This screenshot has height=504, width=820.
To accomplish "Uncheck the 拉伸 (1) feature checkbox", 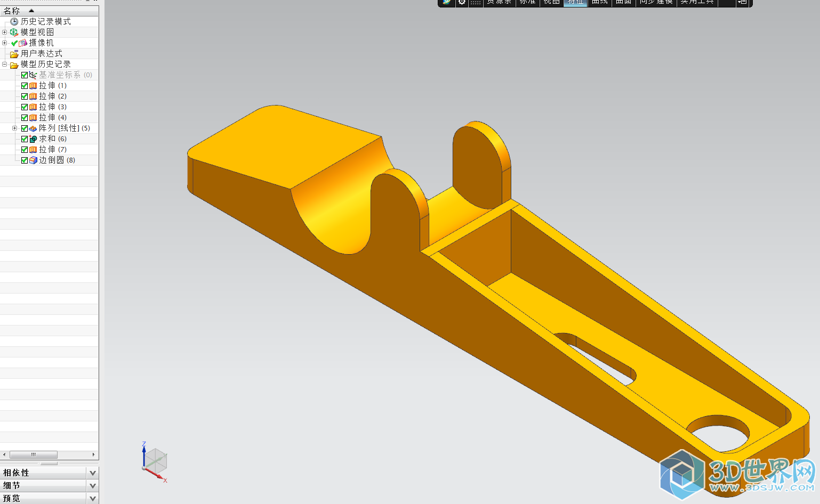I will pyautogui.click(x=25, y=86).
